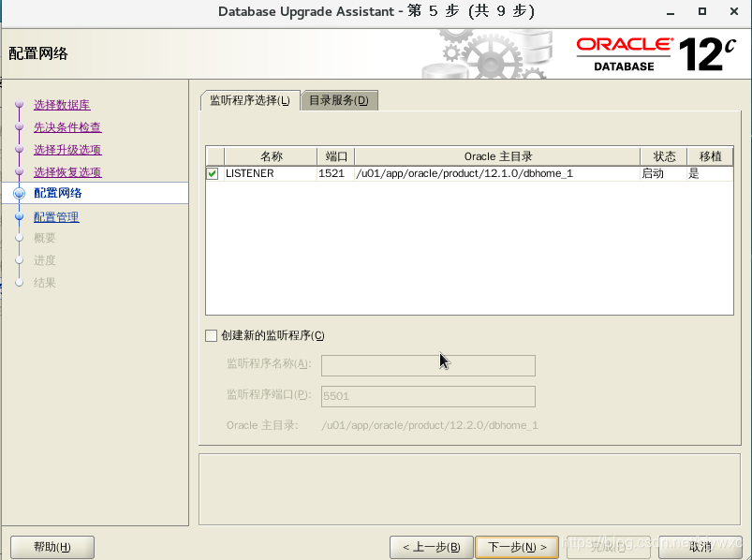Click the Oracle Database 12c logo
Image resolution: width=752 pixels, height=560 pixels.
point(656,54)
